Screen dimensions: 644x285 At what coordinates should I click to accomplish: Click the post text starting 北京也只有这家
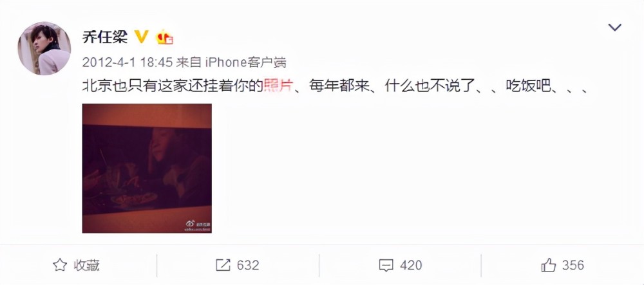point(336,86)
